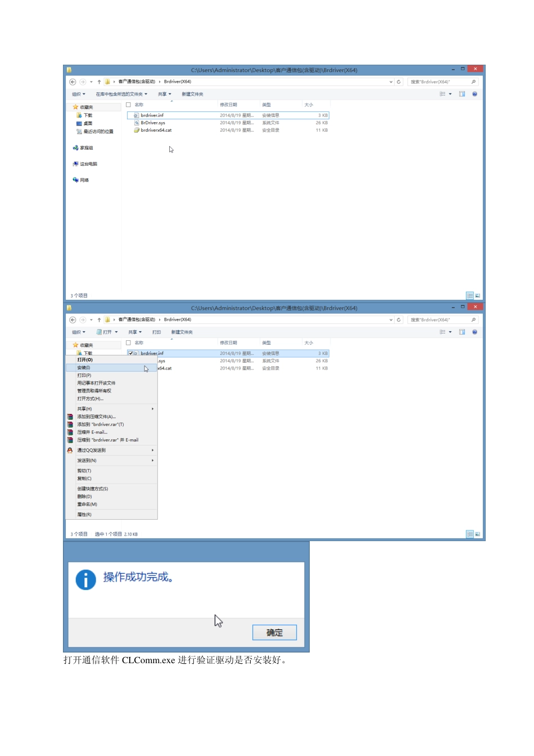Expand address bar history in window without context menu
The height and width of the screenshot is (756, 534).
391,82
